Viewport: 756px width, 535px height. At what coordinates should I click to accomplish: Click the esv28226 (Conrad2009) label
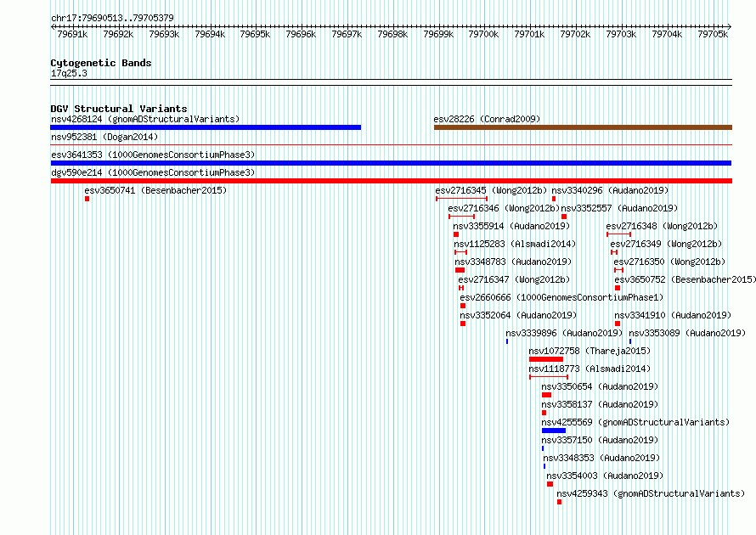[x=487, y=119]
